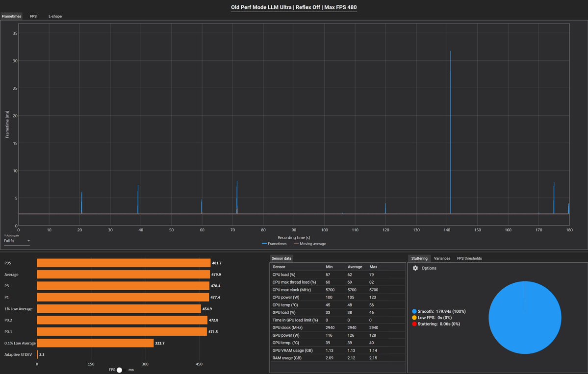Click the Options gear icon
The image size is (588, 374).
pos(415,268)
